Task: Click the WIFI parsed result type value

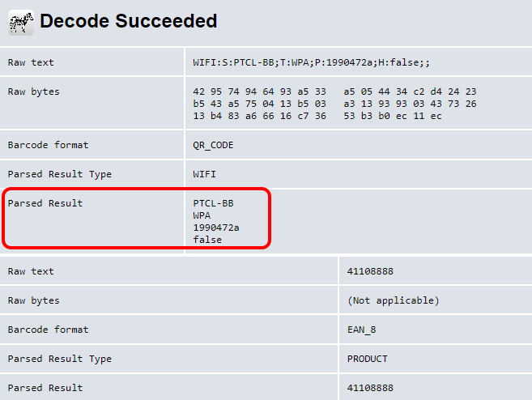Action: [204, 174]
